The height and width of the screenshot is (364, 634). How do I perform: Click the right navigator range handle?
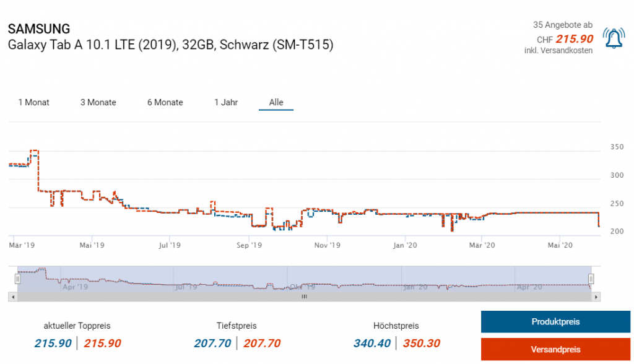click(591, 279)
